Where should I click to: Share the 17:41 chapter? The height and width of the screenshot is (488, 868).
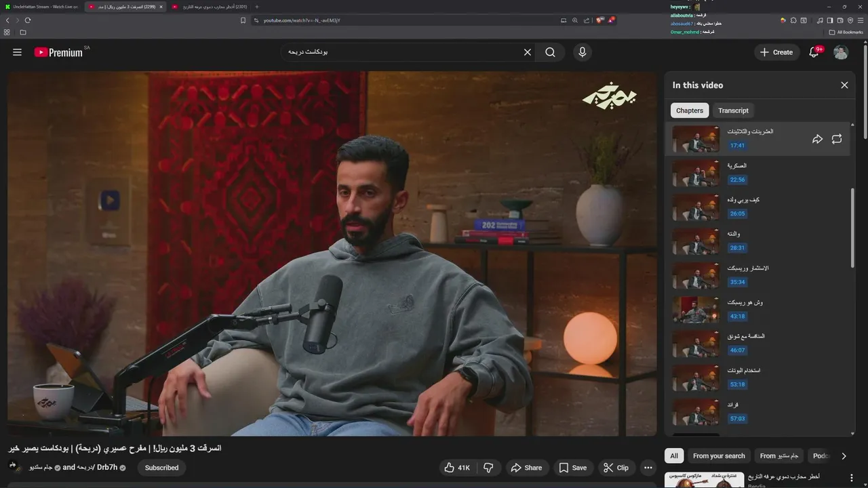tap(817, 139)
